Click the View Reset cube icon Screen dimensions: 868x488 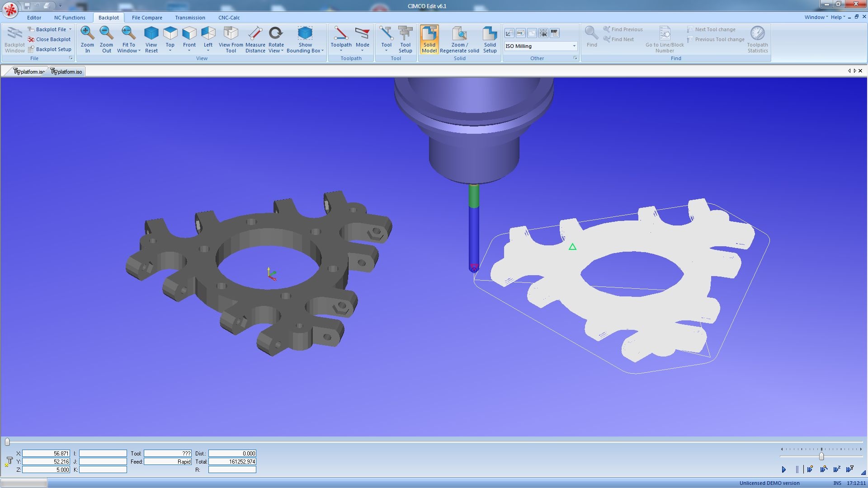pos(151,39)
